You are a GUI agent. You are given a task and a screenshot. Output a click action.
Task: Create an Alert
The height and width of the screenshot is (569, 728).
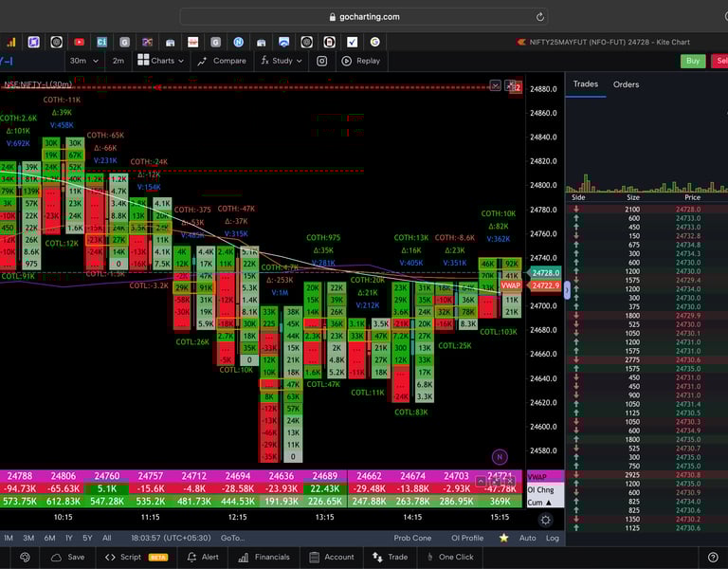pyautogui.click(x=203, y=557)
